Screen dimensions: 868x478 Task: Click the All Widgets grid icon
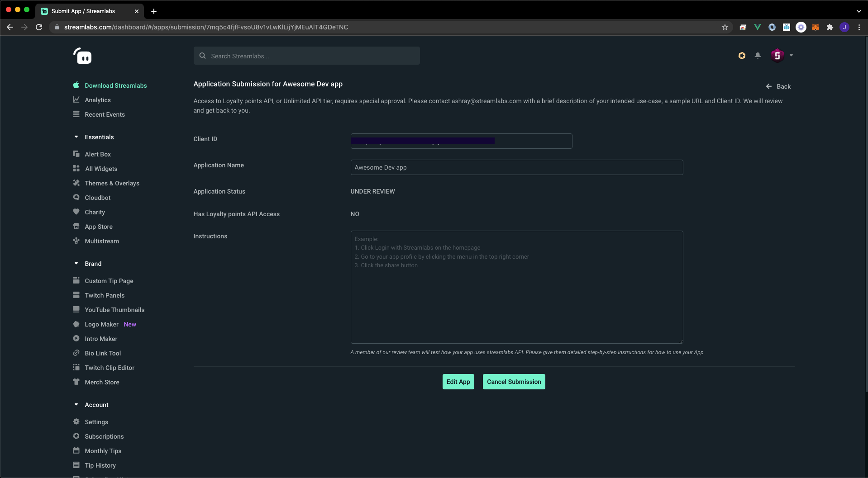tap(76, 168)
